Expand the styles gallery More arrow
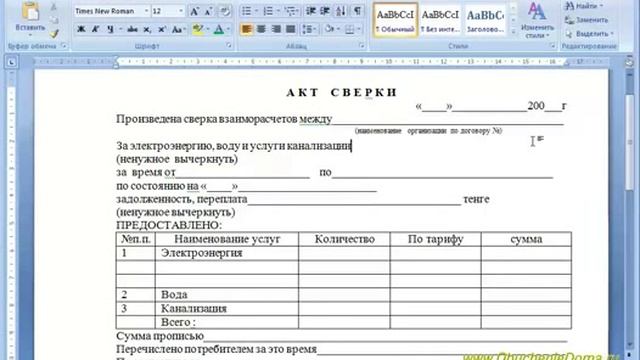The image size is (640, 360). [x=513, y=32]
